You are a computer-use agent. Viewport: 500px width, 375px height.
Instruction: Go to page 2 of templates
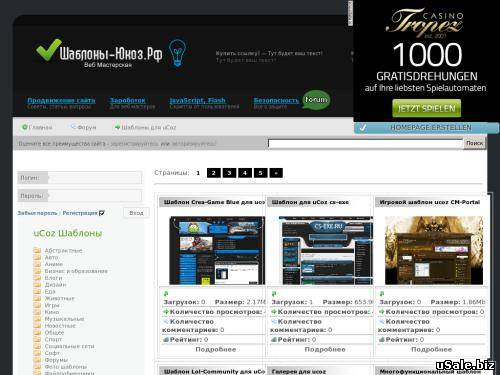[x=213, y=173]
